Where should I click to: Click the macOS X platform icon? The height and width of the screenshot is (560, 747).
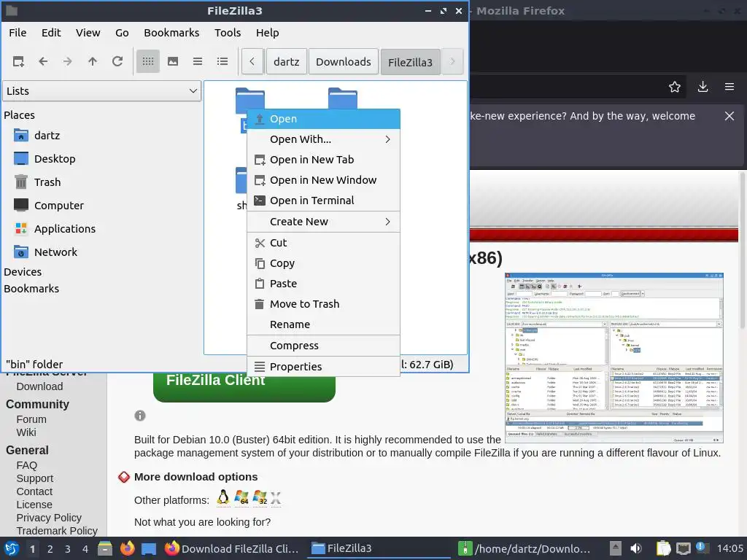pyautogui.click(x=276, y=498)
